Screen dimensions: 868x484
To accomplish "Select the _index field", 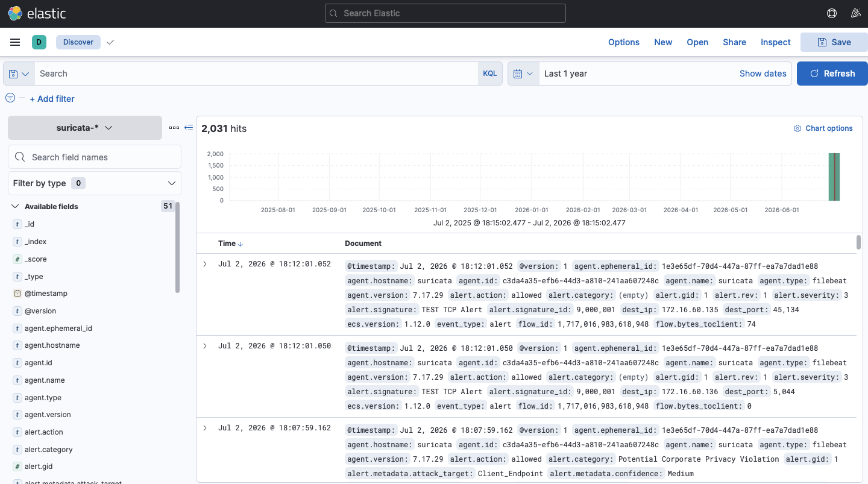I will pyautogui.click(x=36, y=242).
